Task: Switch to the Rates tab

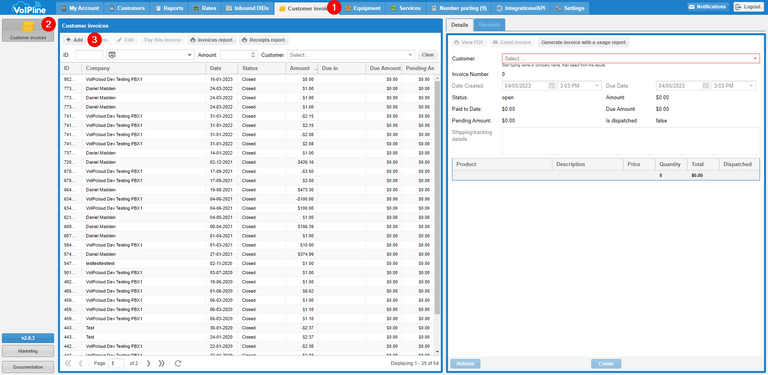Action: click(205, 8)
